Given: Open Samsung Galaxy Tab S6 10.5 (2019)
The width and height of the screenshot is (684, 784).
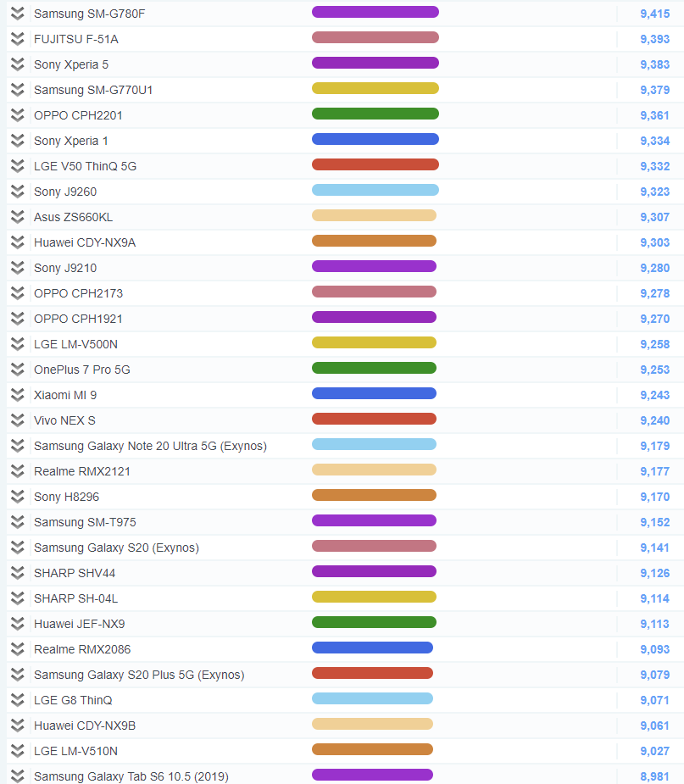Looking at the screenshot, I should (x=131, y=776).
